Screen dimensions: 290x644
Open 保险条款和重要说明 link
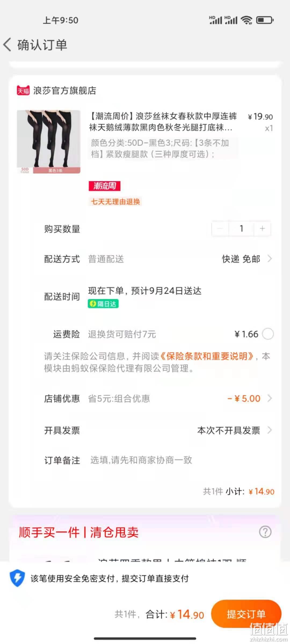(x=207, y=356)
